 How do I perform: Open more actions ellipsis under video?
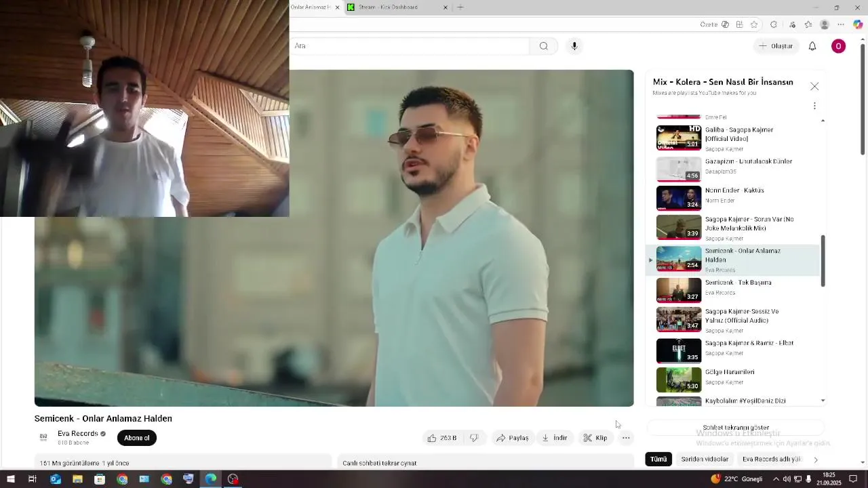(x=626, y=438)
